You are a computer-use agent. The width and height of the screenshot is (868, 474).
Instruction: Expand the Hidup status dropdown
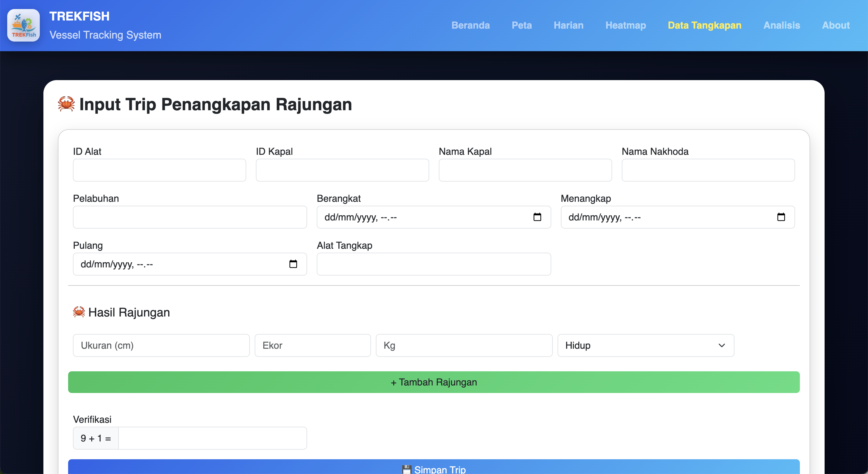(x=645, y=345)
